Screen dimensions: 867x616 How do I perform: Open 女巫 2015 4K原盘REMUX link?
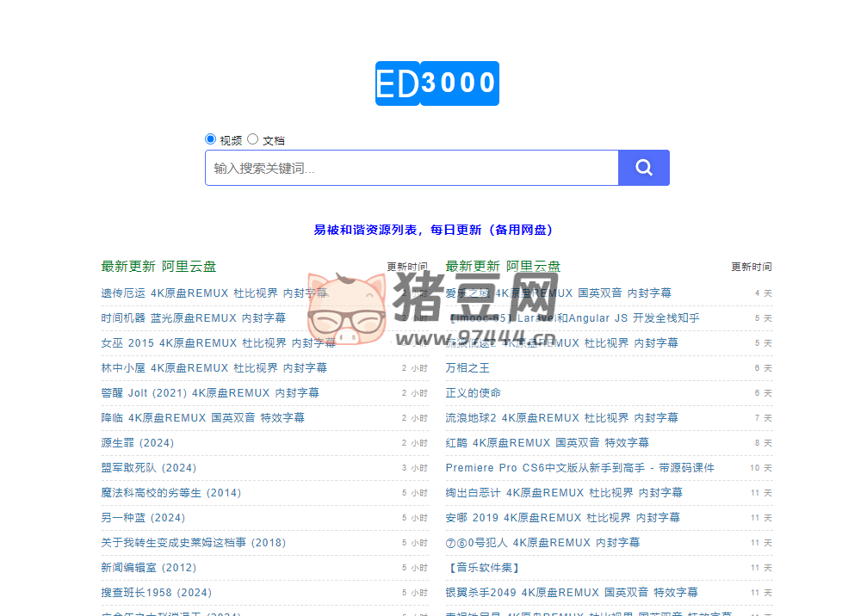point(219,343)
